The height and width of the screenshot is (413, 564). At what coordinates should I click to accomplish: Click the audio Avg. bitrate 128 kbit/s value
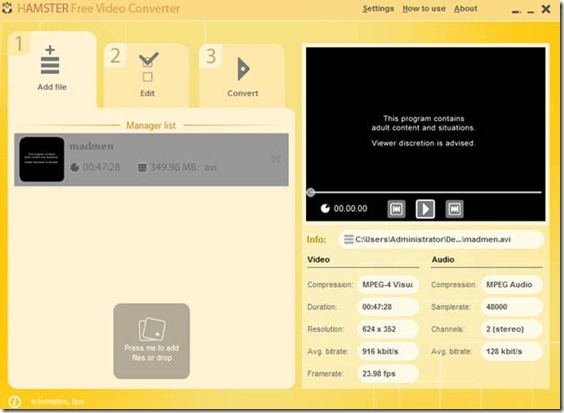(x=512, y=351)
